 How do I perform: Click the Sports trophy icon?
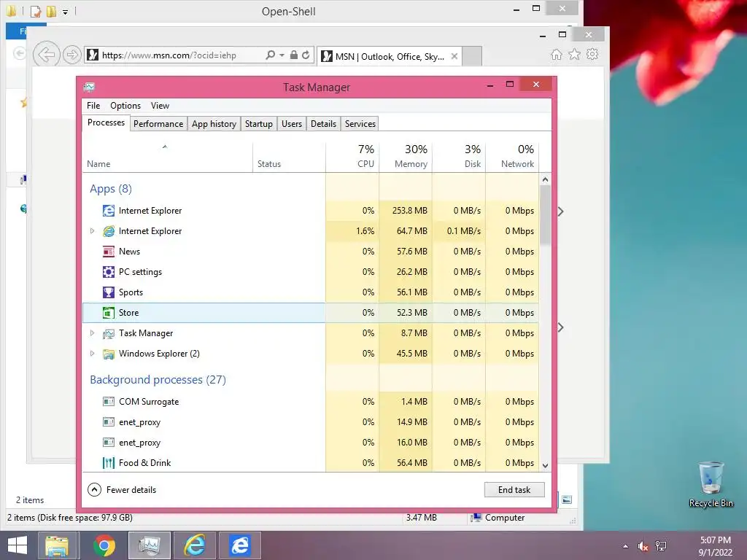point(109,292)
